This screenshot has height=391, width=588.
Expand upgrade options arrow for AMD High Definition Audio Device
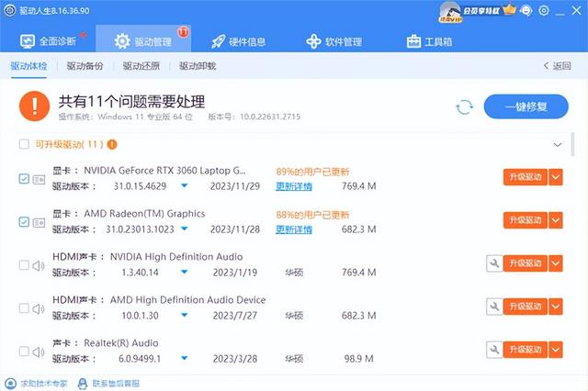point(556,307)
